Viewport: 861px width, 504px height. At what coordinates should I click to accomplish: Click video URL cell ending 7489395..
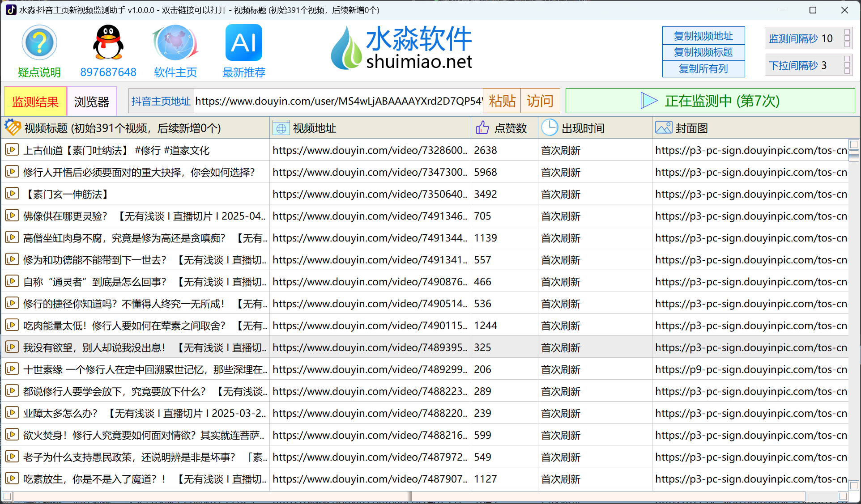(370, 347)
